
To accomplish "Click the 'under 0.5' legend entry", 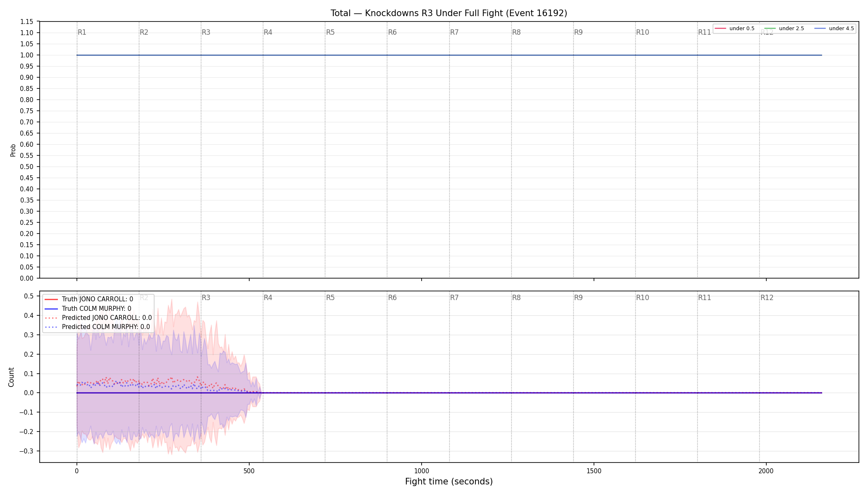I will tap(734, 29).
